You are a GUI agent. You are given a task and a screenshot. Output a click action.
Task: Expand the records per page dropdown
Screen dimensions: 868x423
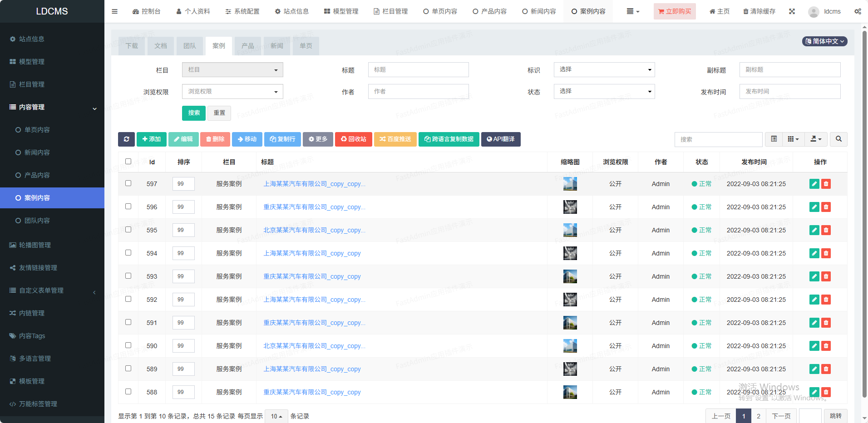click(276, 416)
